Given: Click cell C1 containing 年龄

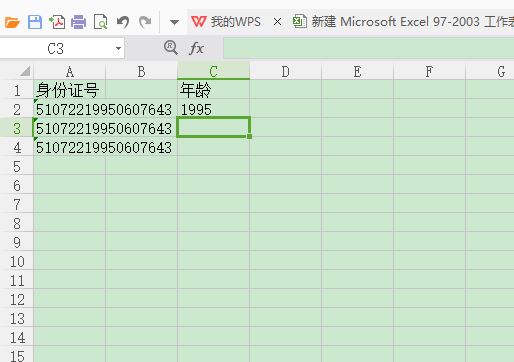Looking at the screenshot, I should [x=213, y=90].
